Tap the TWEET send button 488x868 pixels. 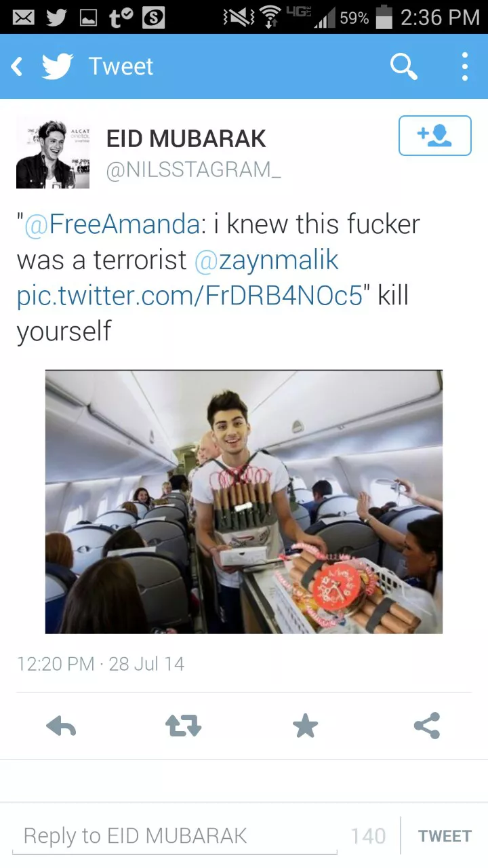click(445, 836)
